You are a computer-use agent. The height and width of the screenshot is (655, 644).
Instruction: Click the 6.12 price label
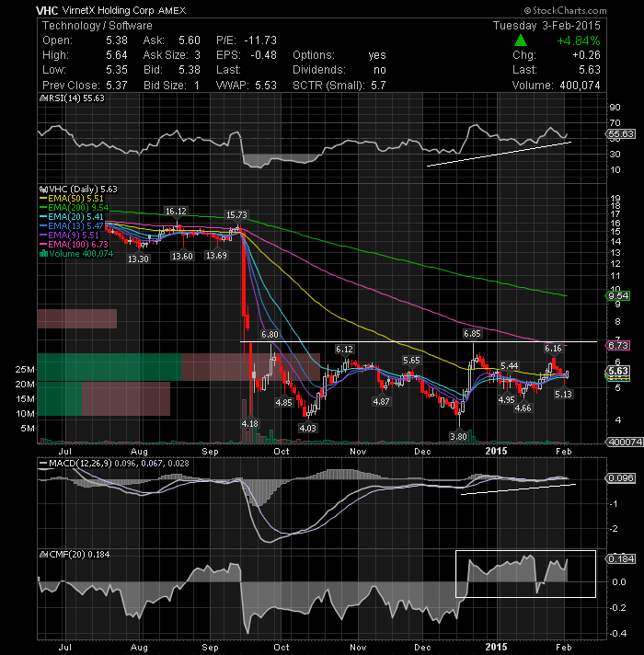[344, 350]
